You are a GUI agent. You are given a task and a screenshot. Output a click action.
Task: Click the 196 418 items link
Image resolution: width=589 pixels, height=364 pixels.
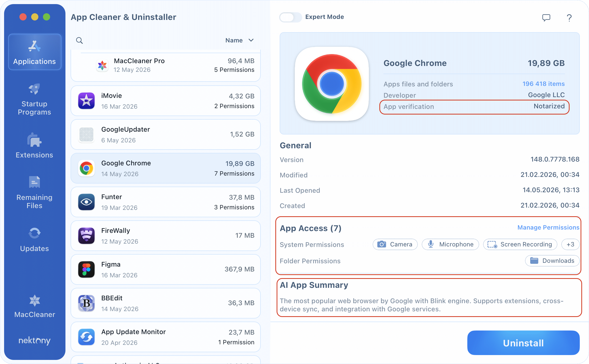click(x=543, y=84)
